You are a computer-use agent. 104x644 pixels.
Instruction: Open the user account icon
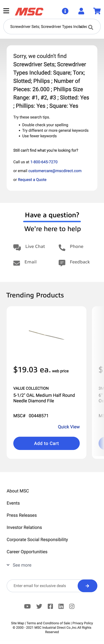[81, 11]
